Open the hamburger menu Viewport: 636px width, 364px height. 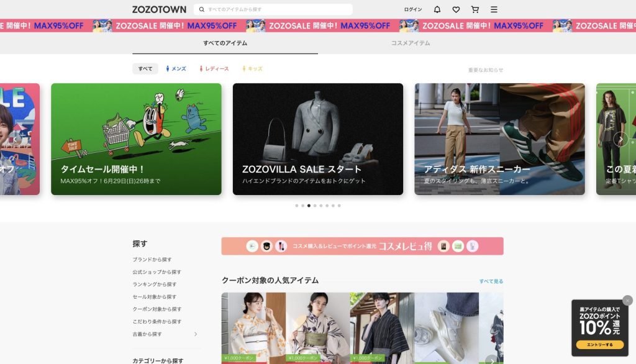point(494,9)
